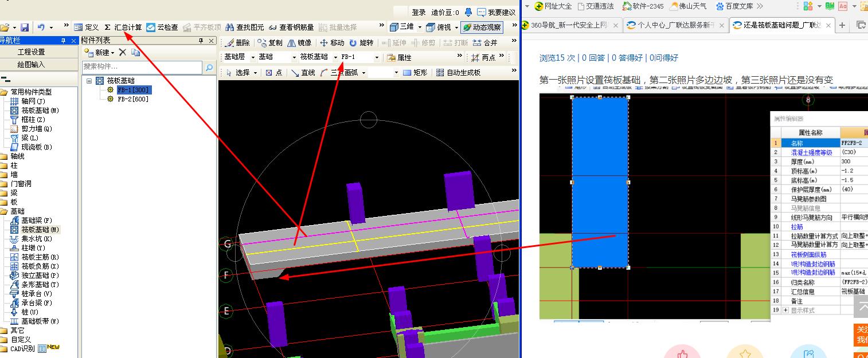Open 绘图输入 drawing input tab

(x=31, y=65)
